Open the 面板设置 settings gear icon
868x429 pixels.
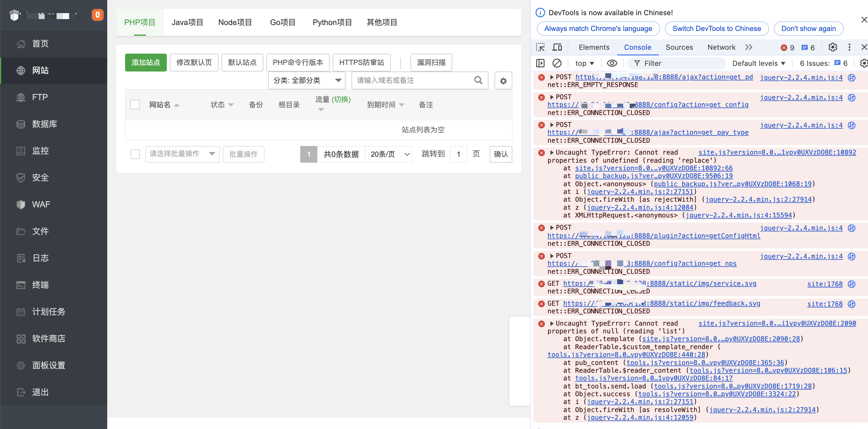[21, 365]
